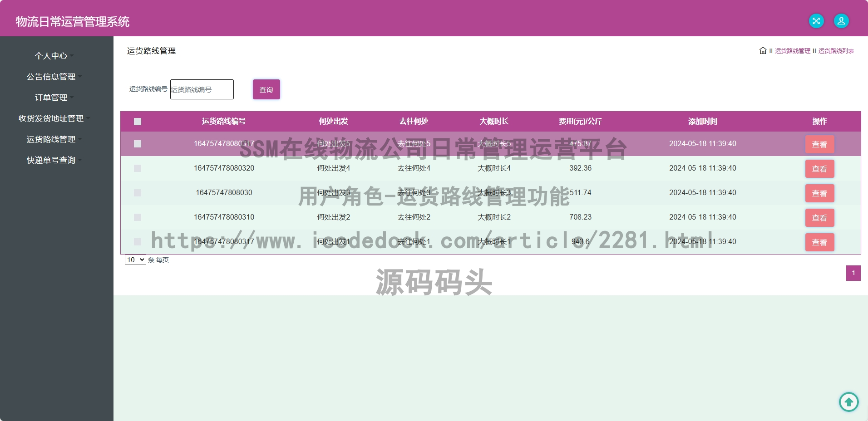This screenshot has width=868, height=421.
Task: Click the 去往何处 column header
Action: pos(414,121)
